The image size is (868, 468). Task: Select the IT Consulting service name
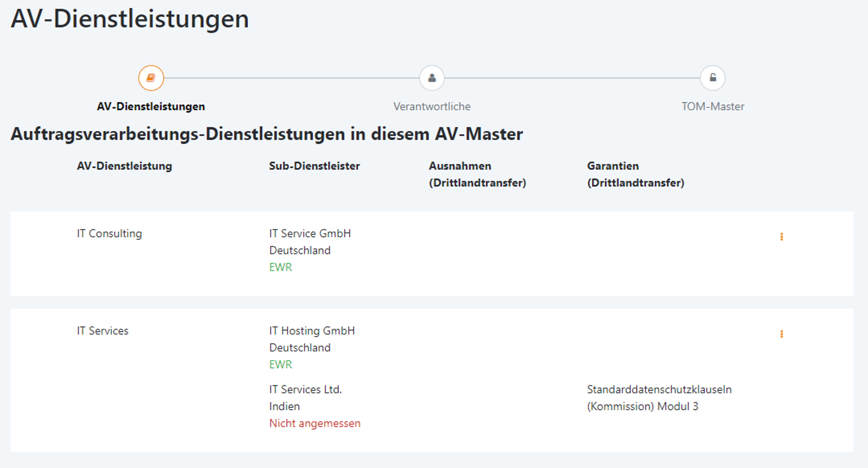(x=109, y=233)
